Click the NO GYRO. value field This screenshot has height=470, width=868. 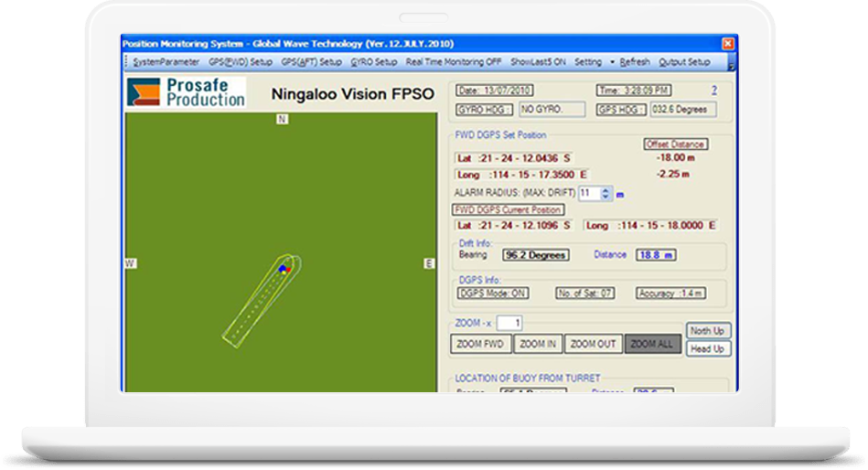coord(552,110)
